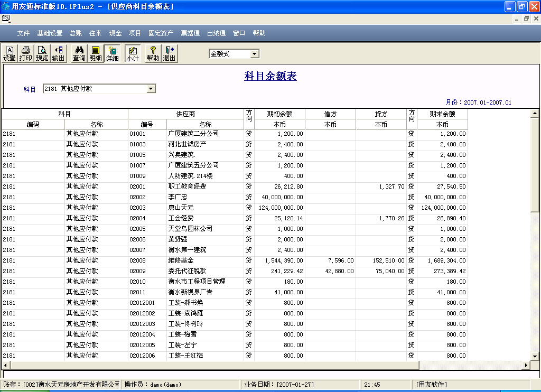Select the 职工教育经费 cell
Viewport: 541px width, 392px height.
tap(205, 186)
